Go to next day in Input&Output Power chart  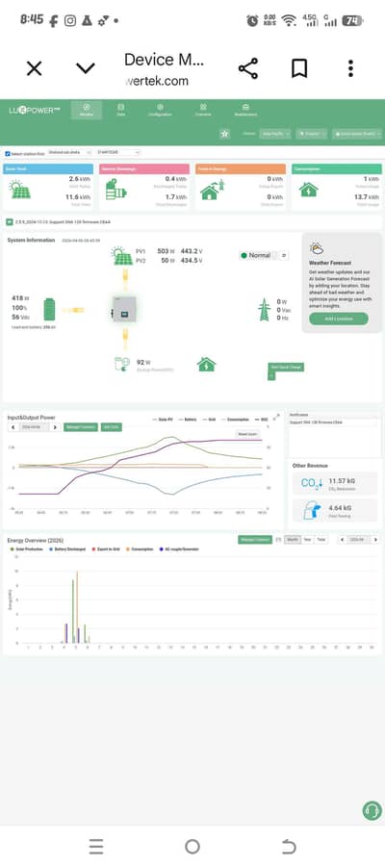pyautogui.click(x=55, y=427)
